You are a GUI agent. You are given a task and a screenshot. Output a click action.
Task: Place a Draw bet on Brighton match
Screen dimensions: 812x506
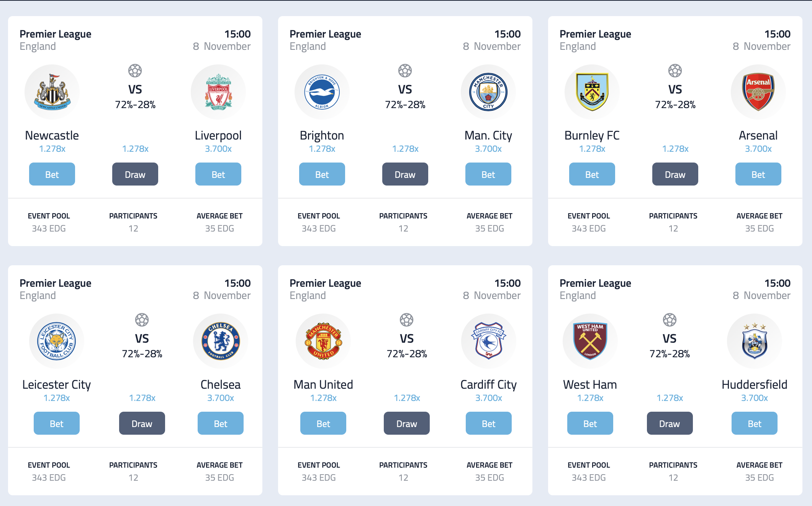pos(405,174)
